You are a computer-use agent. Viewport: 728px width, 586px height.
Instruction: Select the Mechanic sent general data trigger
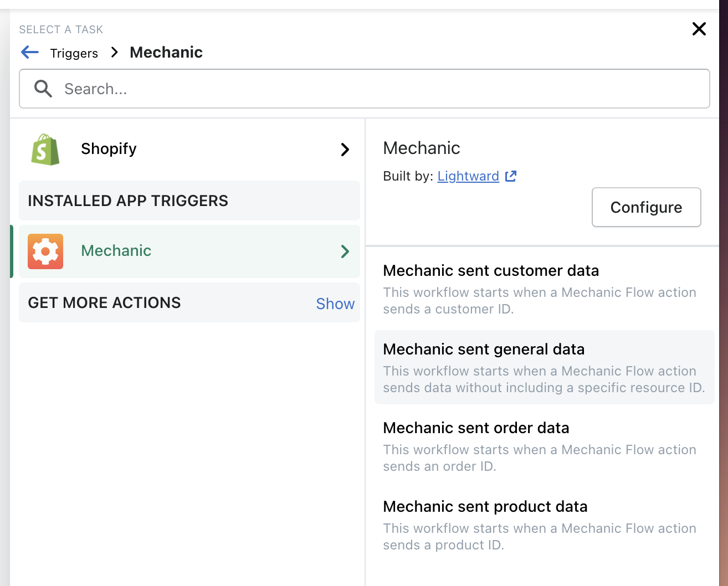tap(484, 349)
